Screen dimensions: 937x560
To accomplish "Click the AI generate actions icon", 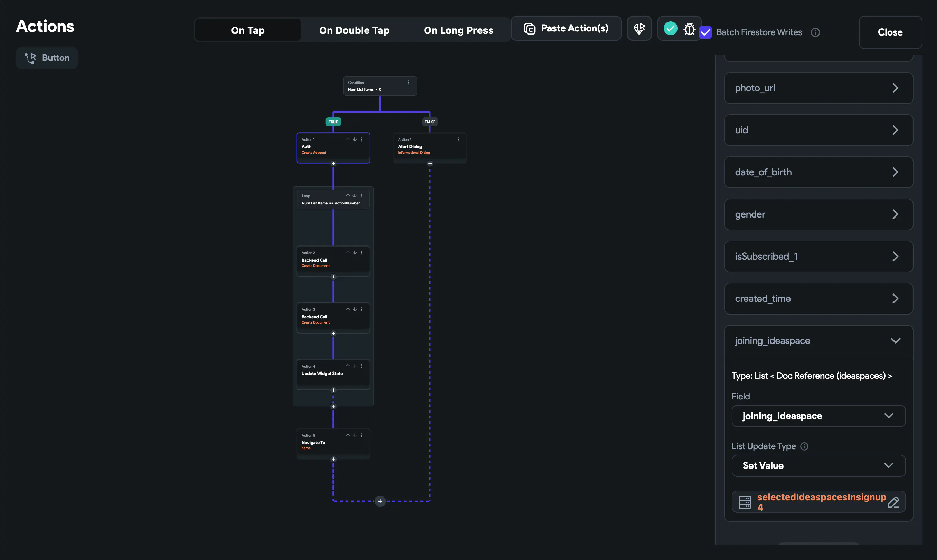I will (x=639, y=28).
